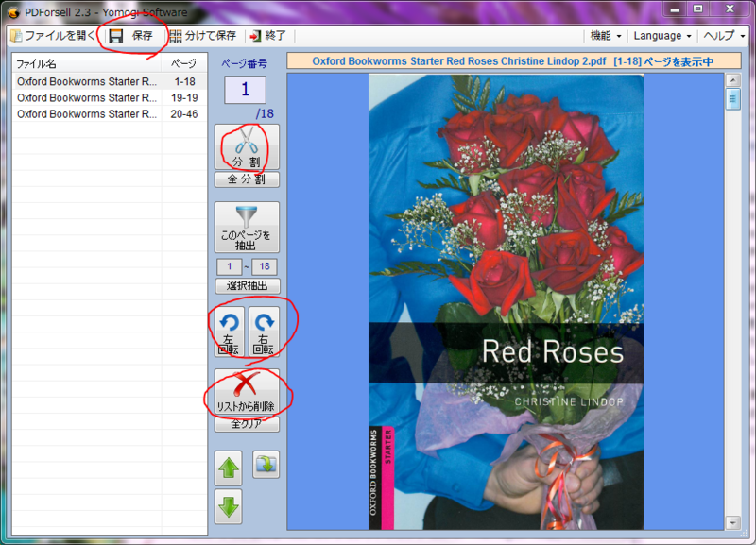This screenshot has width=756, height=545.
Task: Open the Language dropdown menu
Action: pos(662,36)
